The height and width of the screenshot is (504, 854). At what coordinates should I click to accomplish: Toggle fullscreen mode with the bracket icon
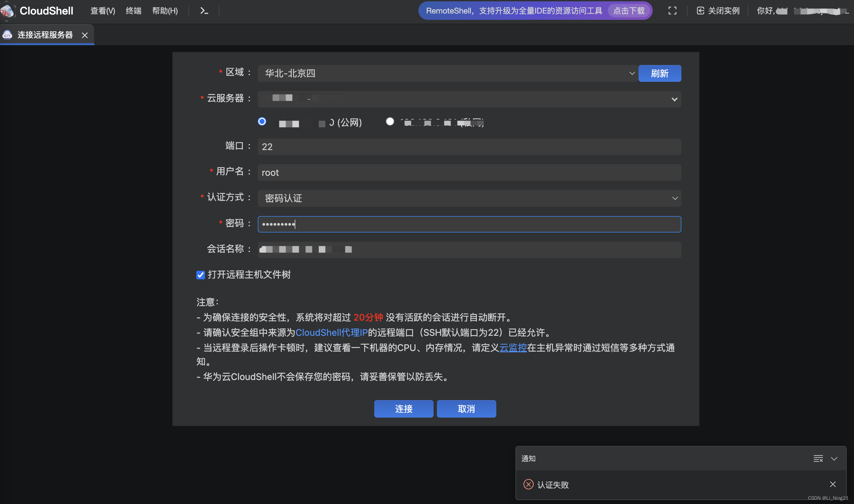coord(672,11)
